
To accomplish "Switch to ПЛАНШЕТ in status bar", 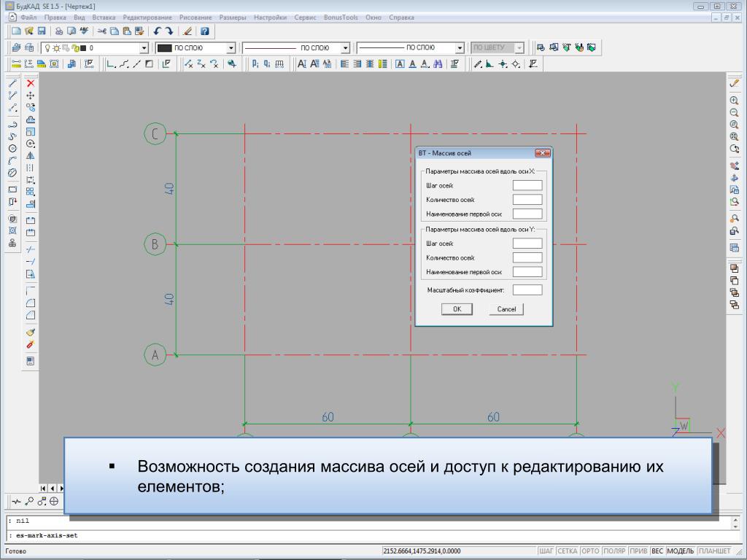I will [715, 551].
